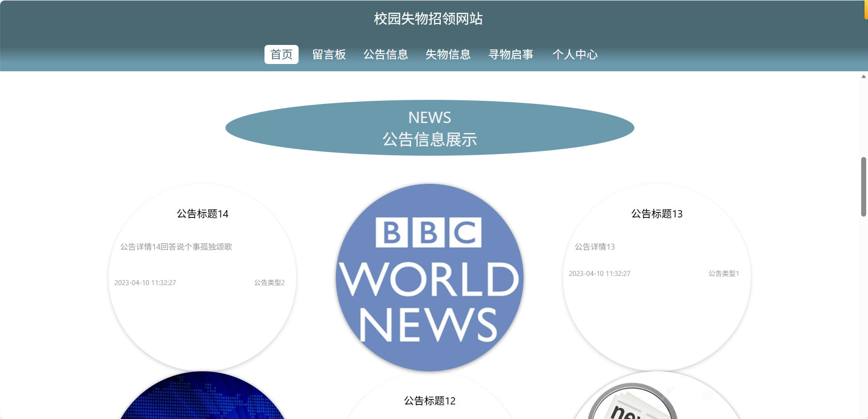Open announcement titled 公告标题12

click(430, 401)
